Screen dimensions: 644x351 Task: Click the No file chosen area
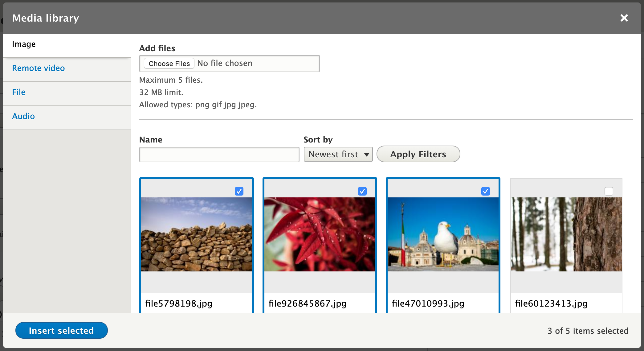pos(247,63)
